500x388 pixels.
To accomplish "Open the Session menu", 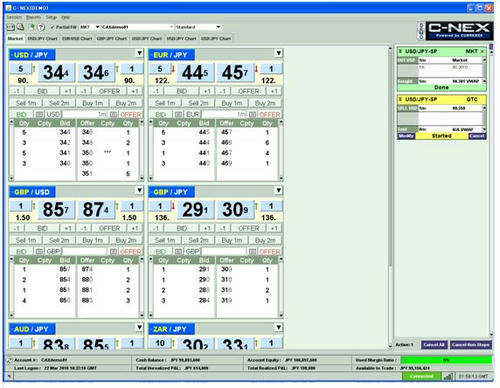I will pyautogui.click(x=14, y=17).
